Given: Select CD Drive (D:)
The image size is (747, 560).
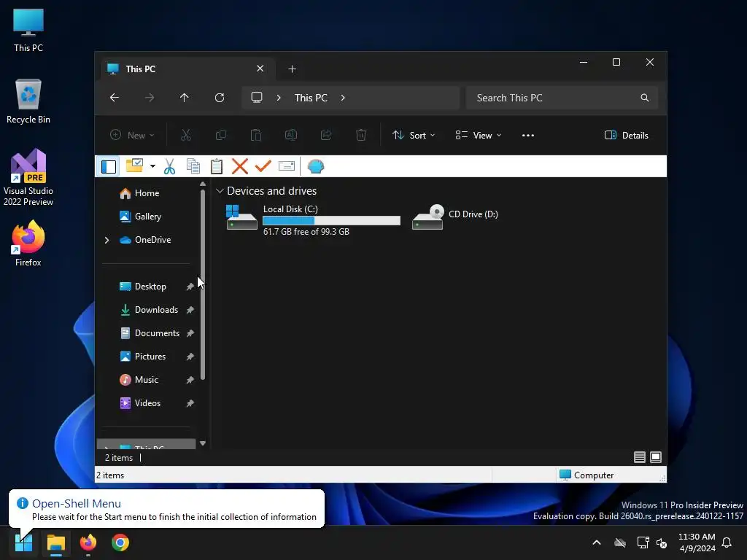Looking at the screenshot, I should [455, 216].
